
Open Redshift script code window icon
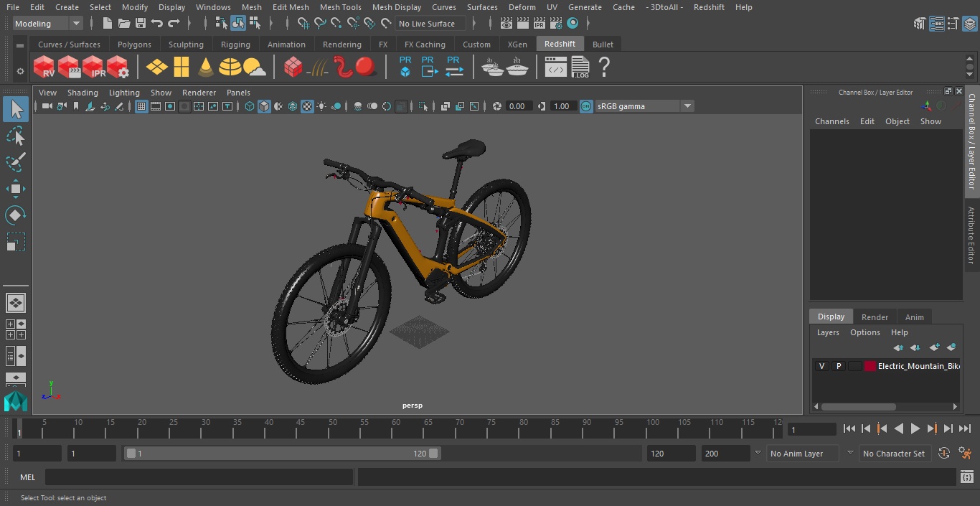point(556,67)
